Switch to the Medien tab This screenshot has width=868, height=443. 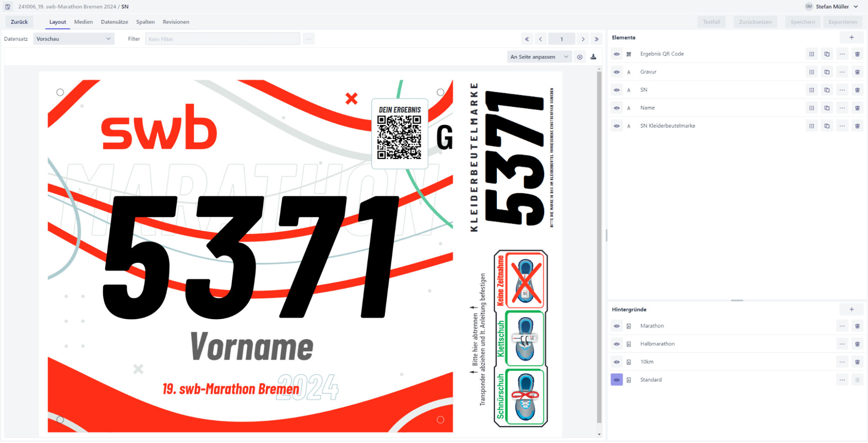point(83,22)
